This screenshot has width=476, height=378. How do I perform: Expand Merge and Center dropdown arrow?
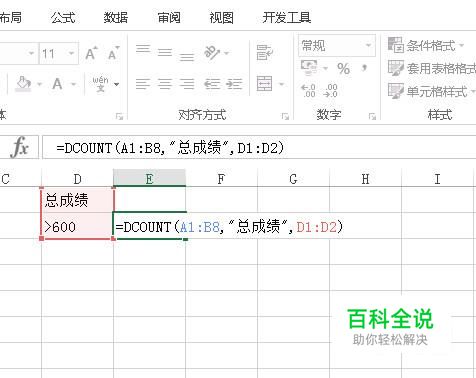point(282,84)
